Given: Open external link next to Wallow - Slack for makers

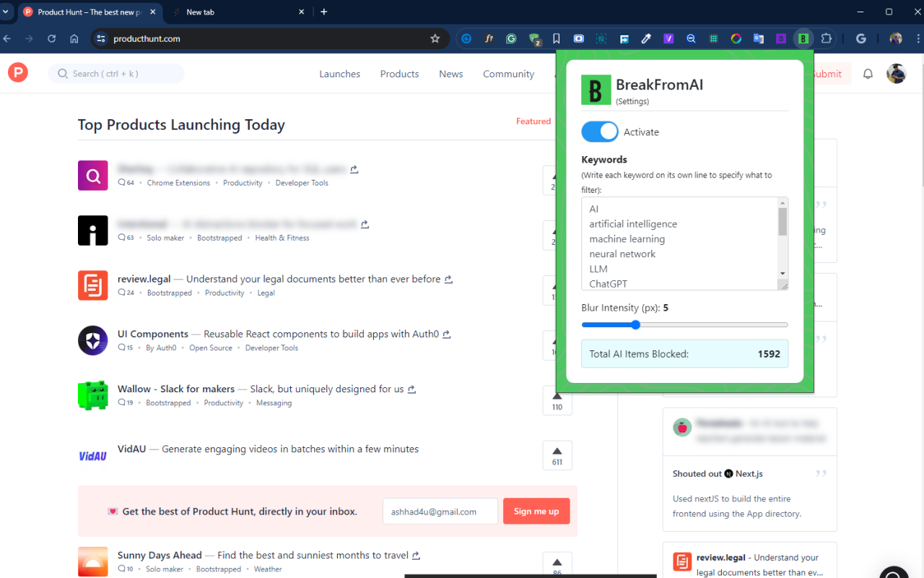Looking at the screenshot, I should pos(411,389).
